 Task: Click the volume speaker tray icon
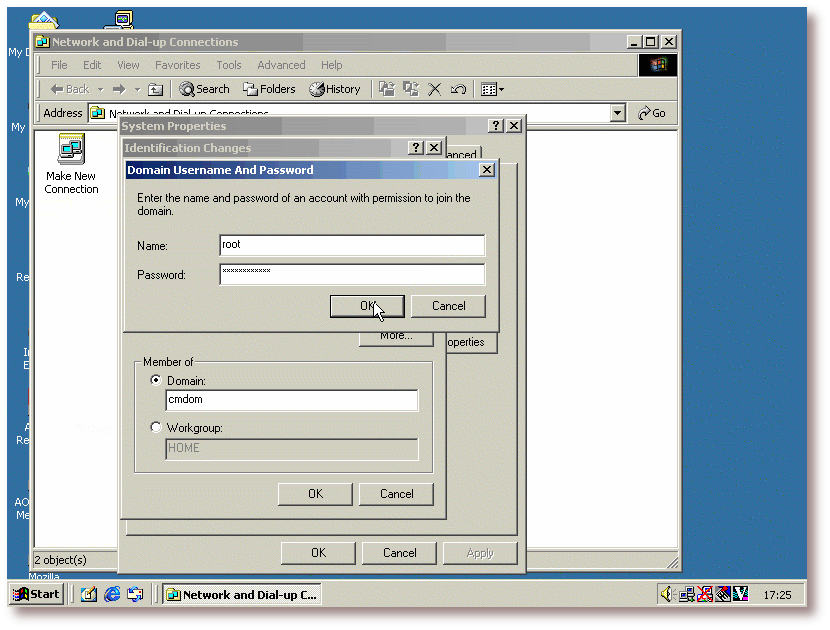point(667,594)
